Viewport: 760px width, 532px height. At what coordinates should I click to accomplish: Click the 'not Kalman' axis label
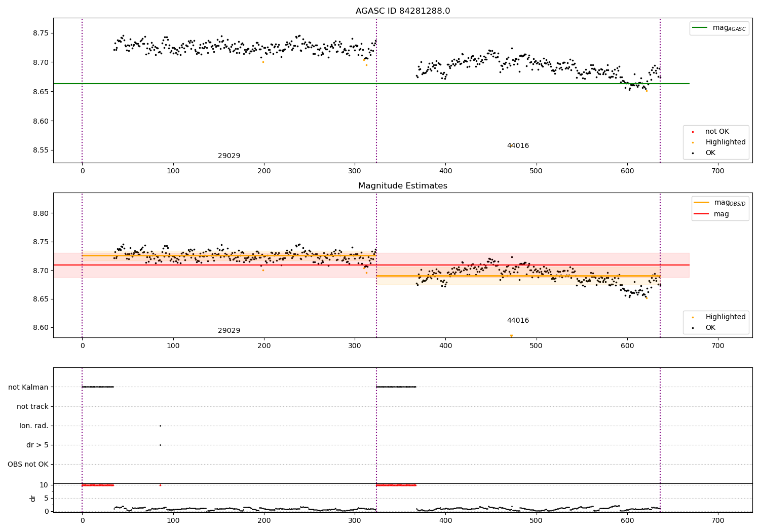click(28, 388)
